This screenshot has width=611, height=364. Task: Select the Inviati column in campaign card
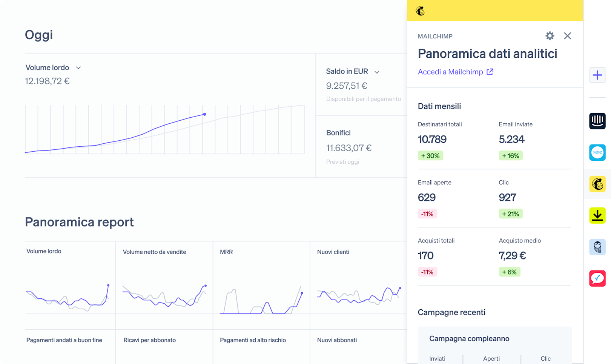(437, 359)
